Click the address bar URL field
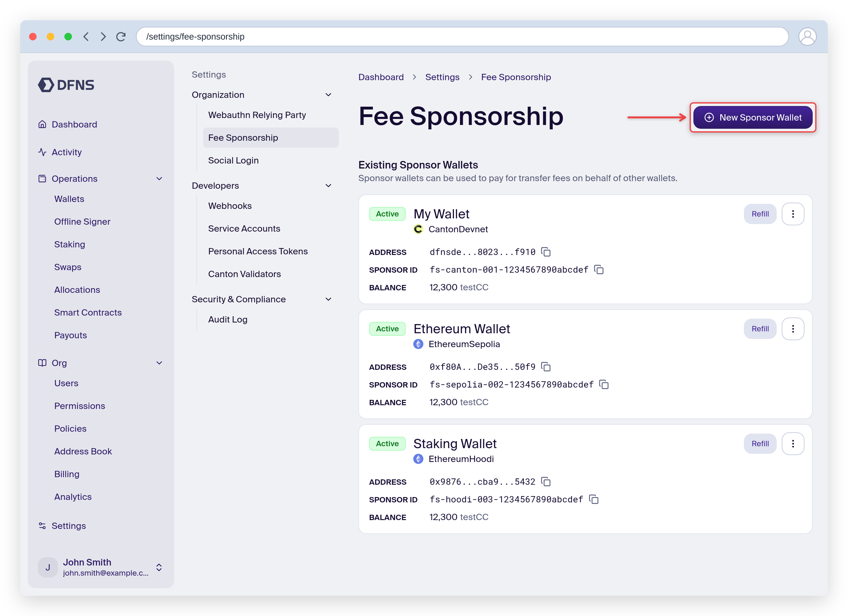848x616 pixels. coord(462,37)
